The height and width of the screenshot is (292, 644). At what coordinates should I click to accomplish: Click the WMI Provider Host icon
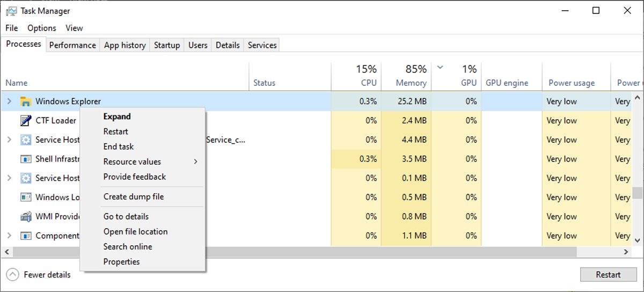coord(25,216)
